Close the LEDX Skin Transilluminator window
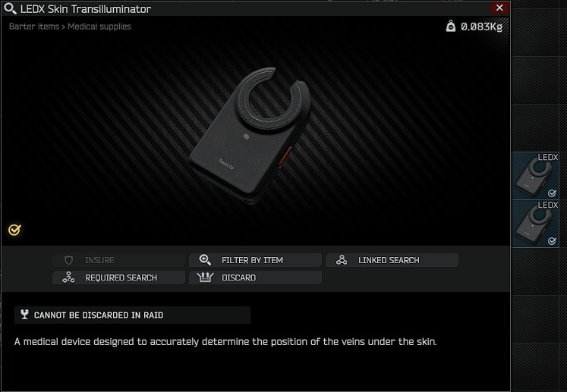The width and height of the screenshot is (567, 392). (499, 8)
